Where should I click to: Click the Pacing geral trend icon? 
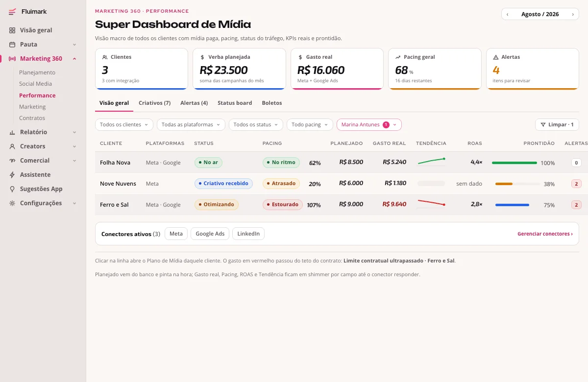[x=398, y=57]
